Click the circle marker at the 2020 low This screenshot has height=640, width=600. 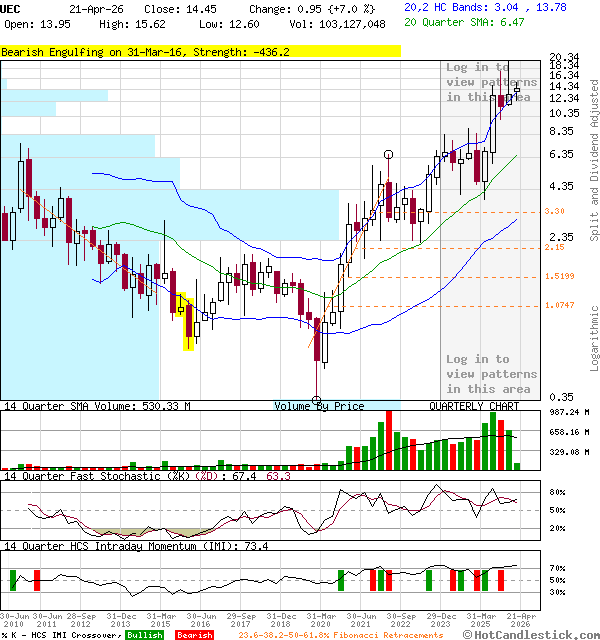coord(317,399)
